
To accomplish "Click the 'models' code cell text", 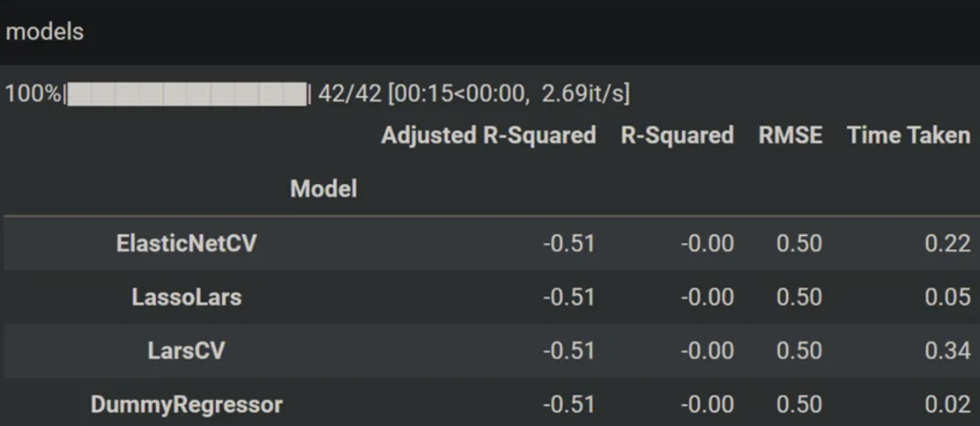I will click(44, 32).
